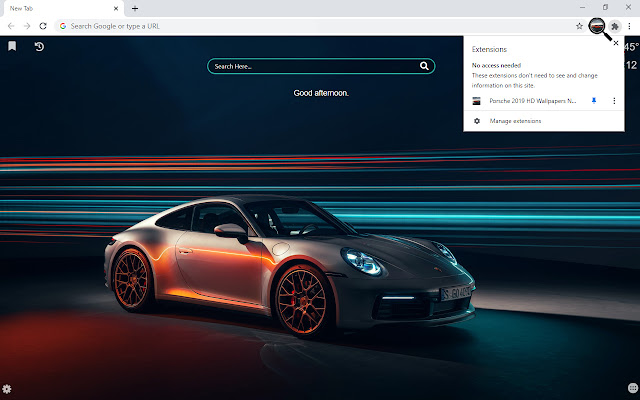640x400 pixels.
Task: Click Manage extensions
Action: (x=515, y=121)
